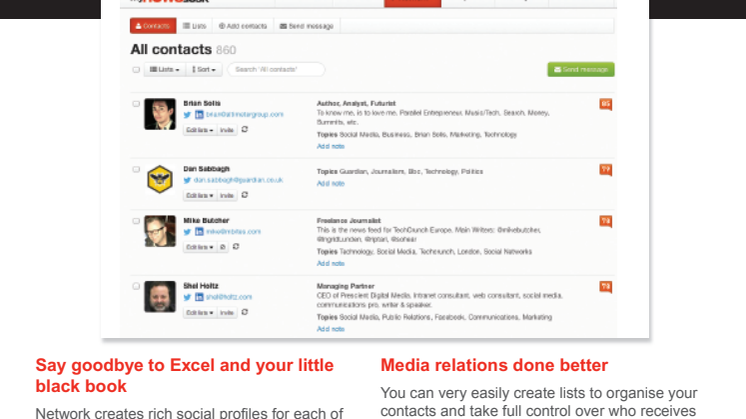This screenshot has width=746, height=419.
Task: Expand Edit lists dropdown for Brian Solis
Action: pyautogui.click(x=200, y=130)
